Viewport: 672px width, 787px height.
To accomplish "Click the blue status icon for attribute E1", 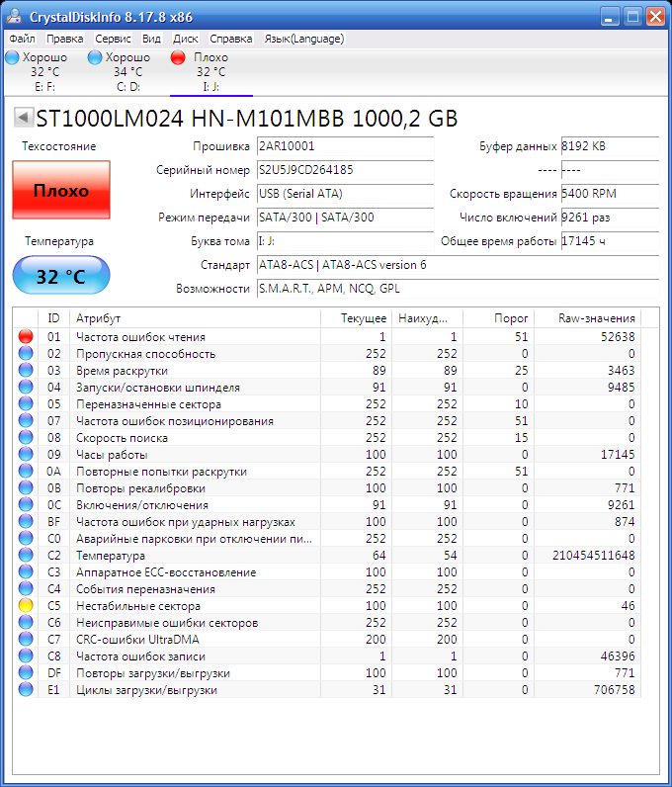I will tap(26, 690).
